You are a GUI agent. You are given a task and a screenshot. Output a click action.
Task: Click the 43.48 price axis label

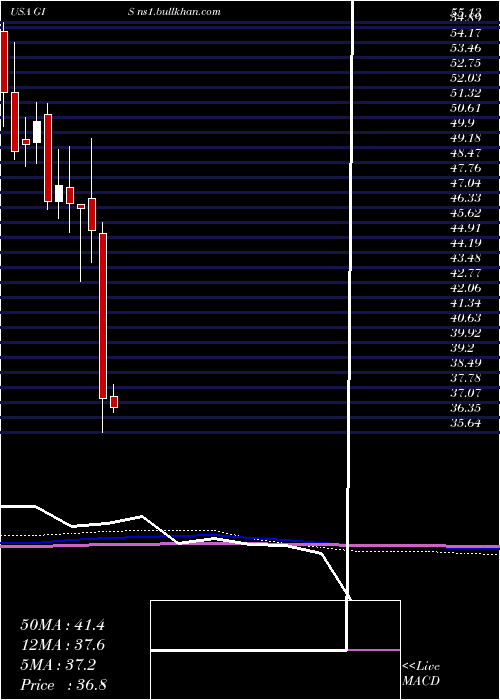pyautogui.click(x=465, y=258)
